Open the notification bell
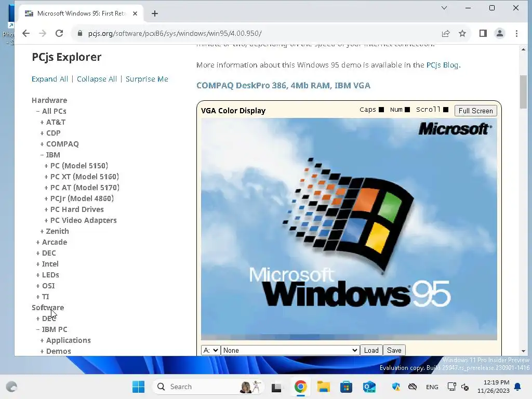 (518, 387)
